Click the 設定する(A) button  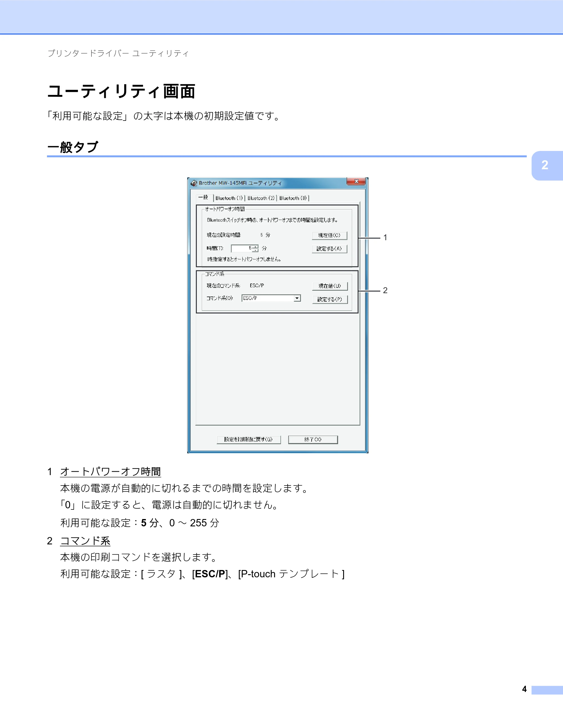329,249
